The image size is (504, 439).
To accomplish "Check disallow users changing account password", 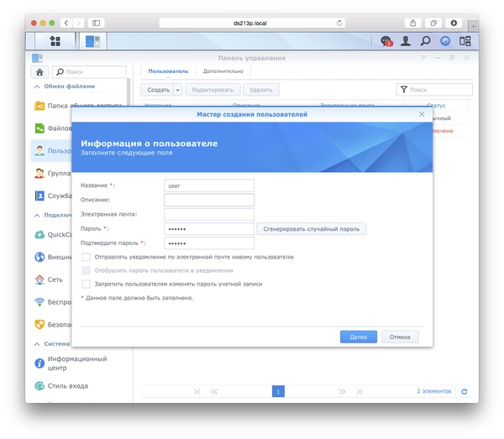I will point(87,284).
